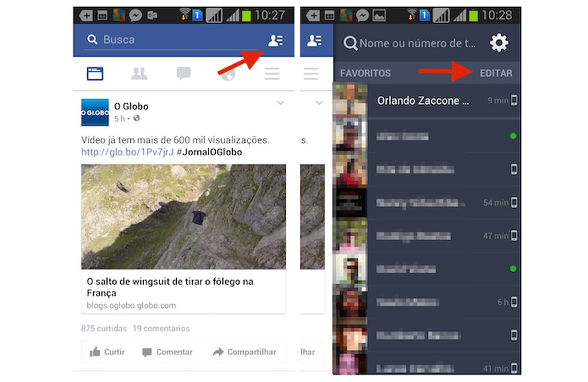588x382 pixels.
Task: Share the post with Compartilhar
Action: click(244, 352)
